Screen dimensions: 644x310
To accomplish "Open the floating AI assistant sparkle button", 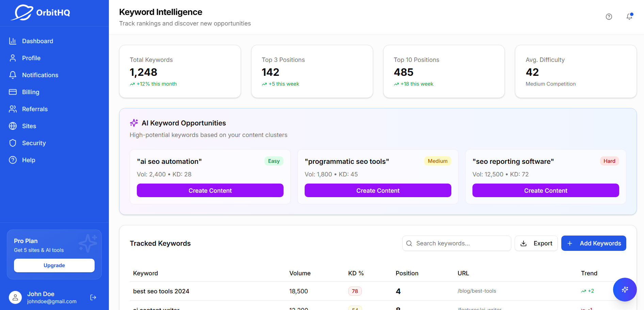I will [625, 290].
